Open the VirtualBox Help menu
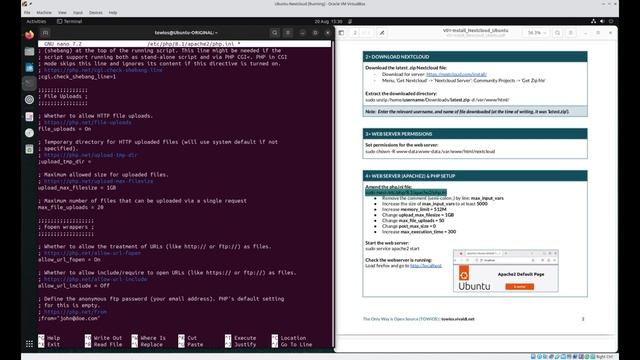 click(x=113, y=13)
